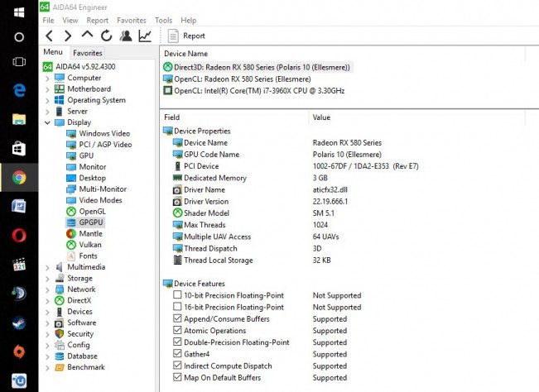Viewport: 539px width, 392px height.
Task: Open the View menu
Action: click(x=70, y=20)
